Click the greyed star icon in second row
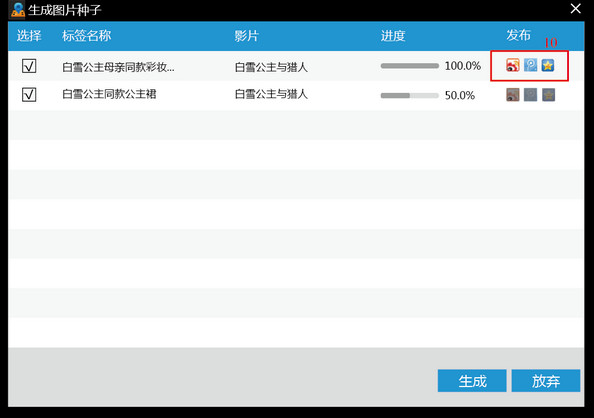The width and height of the screenshot is (594, 418). (x=548, y=94)
